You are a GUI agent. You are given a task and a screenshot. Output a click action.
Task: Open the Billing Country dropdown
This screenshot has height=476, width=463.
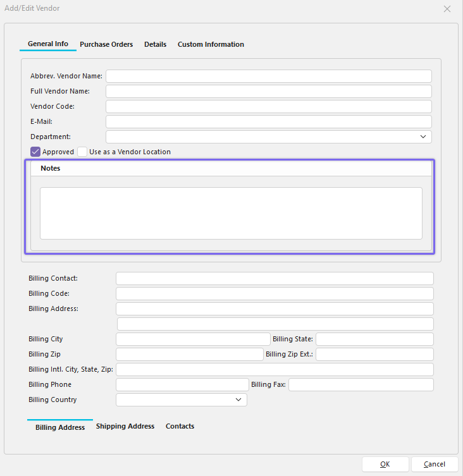pos(238,400)
